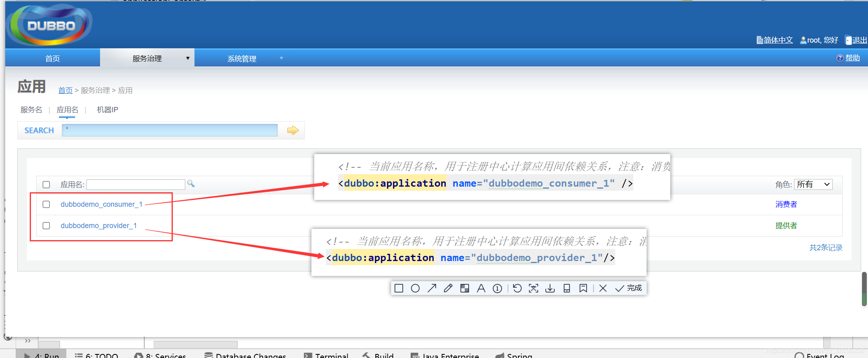Viewport: 868px width, 358px height.
Task: Open 帮助 help link
Action: [x=848, y=58]
